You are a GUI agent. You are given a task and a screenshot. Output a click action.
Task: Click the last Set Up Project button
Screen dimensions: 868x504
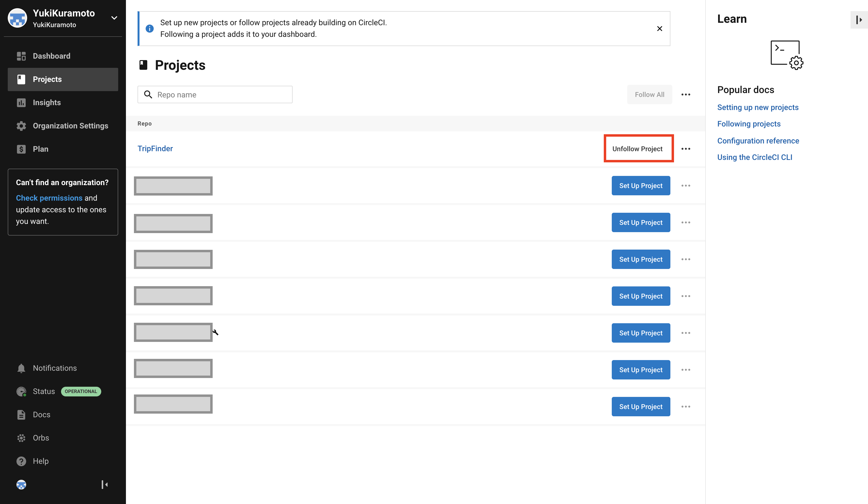click(641, 406)
